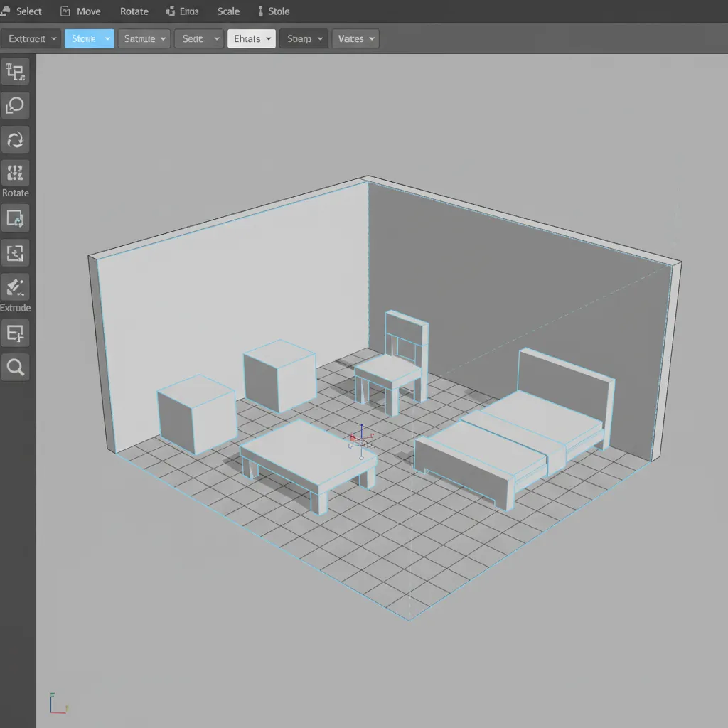Viewport: 728px width, 728px height.
Task: Open the Scale menu in the top bar
Action: click(x=228, y=11)
